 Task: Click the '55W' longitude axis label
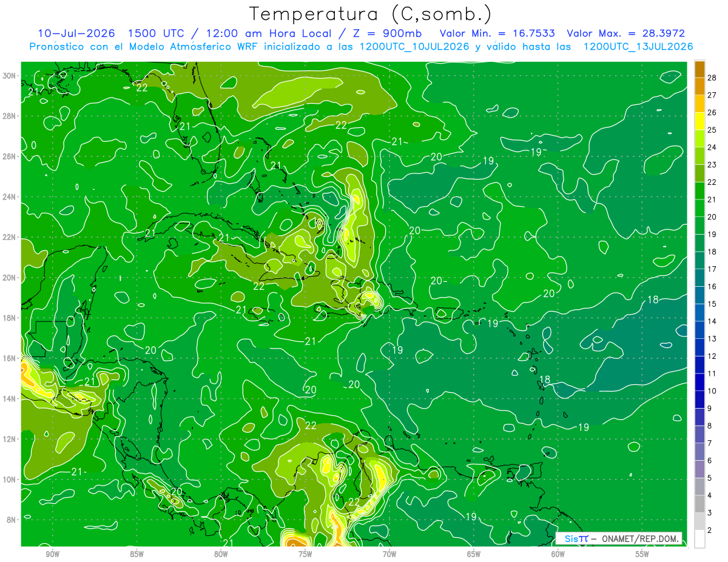tap(642, 554)
